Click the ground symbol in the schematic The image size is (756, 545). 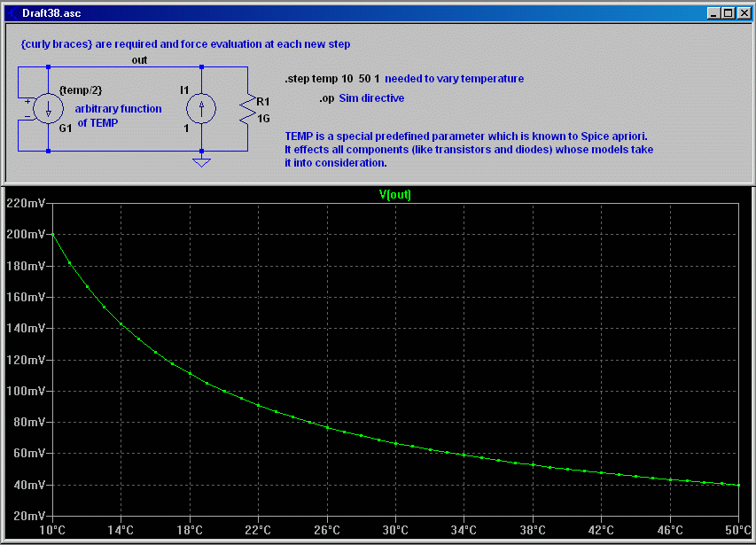(201, 162)
